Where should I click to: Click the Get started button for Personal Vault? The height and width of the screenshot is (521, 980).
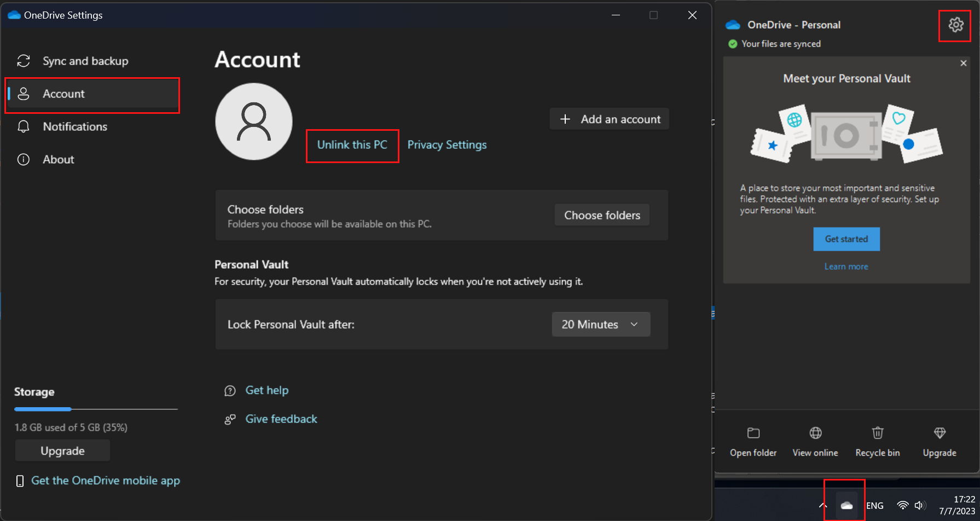(846, 239)
